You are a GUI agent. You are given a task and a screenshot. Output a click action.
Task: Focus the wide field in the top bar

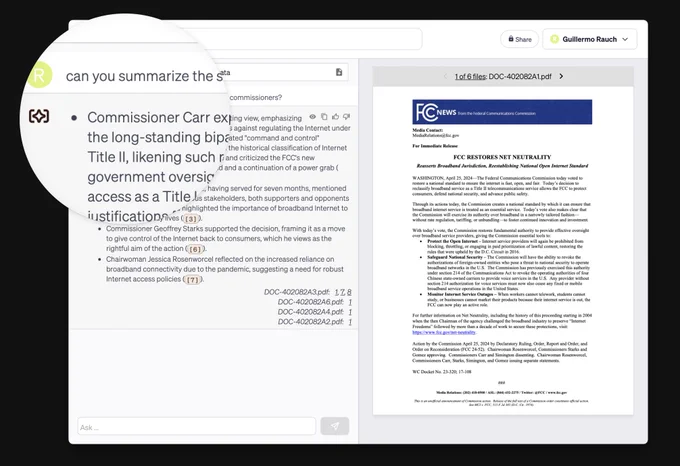point(304,39)
